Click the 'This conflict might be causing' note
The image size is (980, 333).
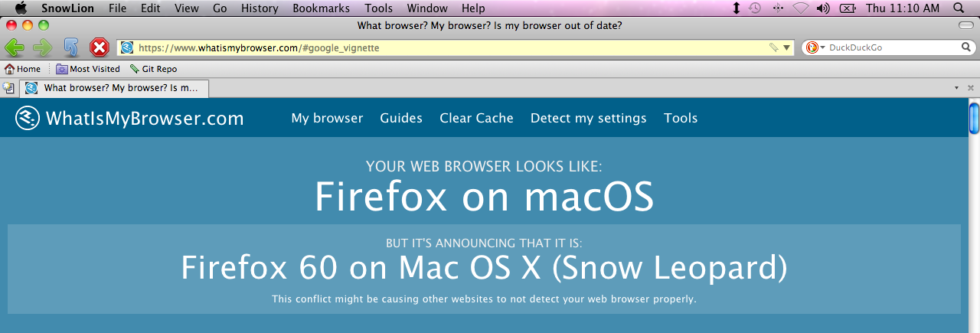pos(484,299)
